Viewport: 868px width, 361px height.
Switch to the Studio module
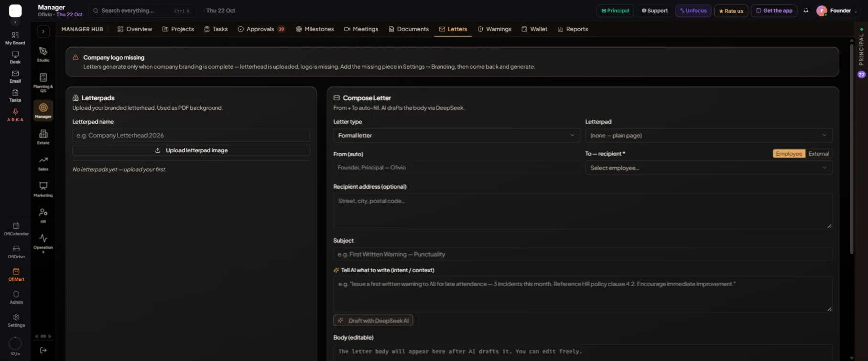pos(43,54)
